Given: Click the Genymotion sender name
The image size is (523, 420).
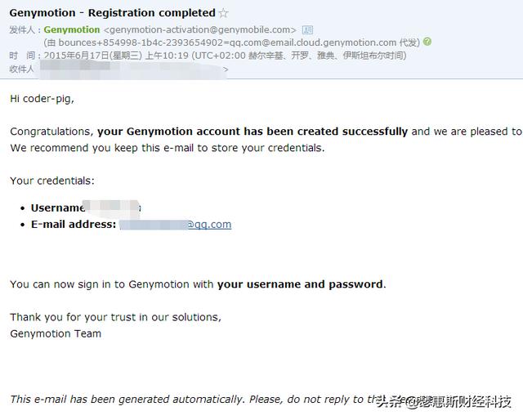Looking at the screenshot, I should [x=72, y=30].
